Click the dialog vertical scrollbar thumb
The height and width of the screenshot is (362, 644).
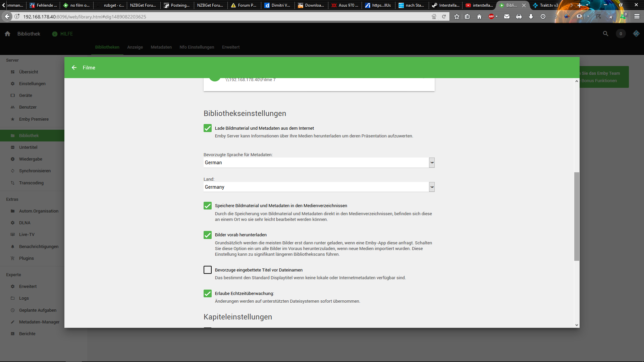click(577, 217)
